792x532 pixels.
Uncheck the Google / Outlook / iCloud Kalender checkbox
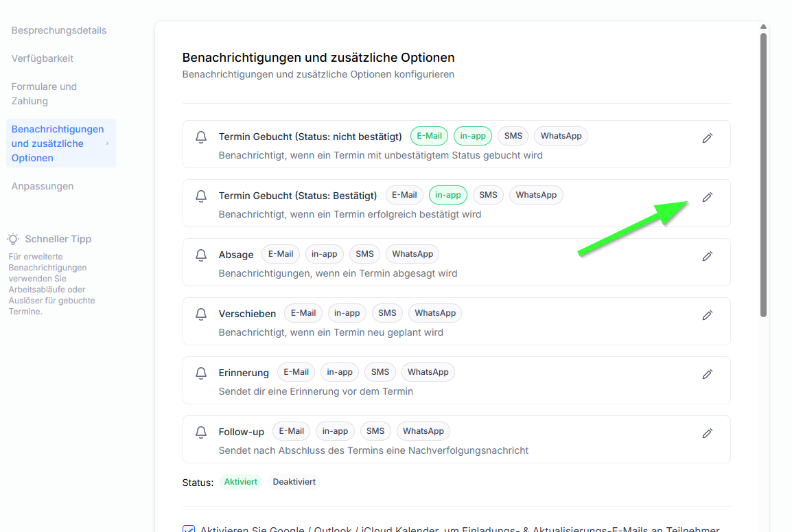pyautogui.click(x=189, y=529)
